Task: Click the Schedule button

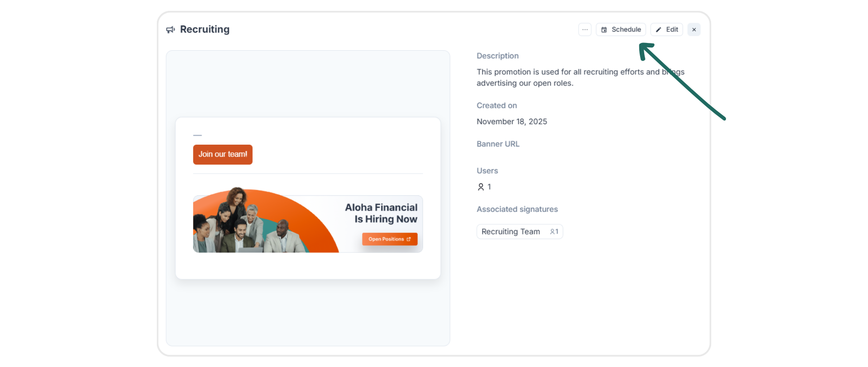Action: click(621, 29)
